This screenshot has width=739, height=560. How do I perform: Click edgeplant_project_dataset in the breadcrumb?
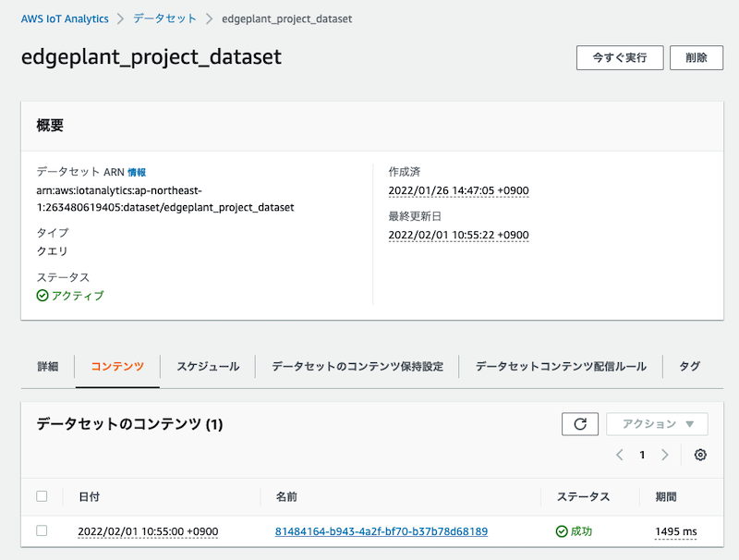click(x=287, y=18)
